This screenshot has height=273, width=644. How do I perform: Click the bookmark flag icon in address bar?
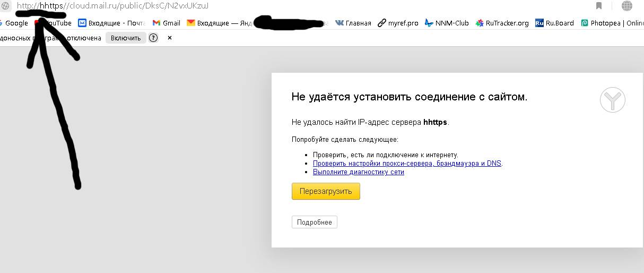click(x=599, y=6)
